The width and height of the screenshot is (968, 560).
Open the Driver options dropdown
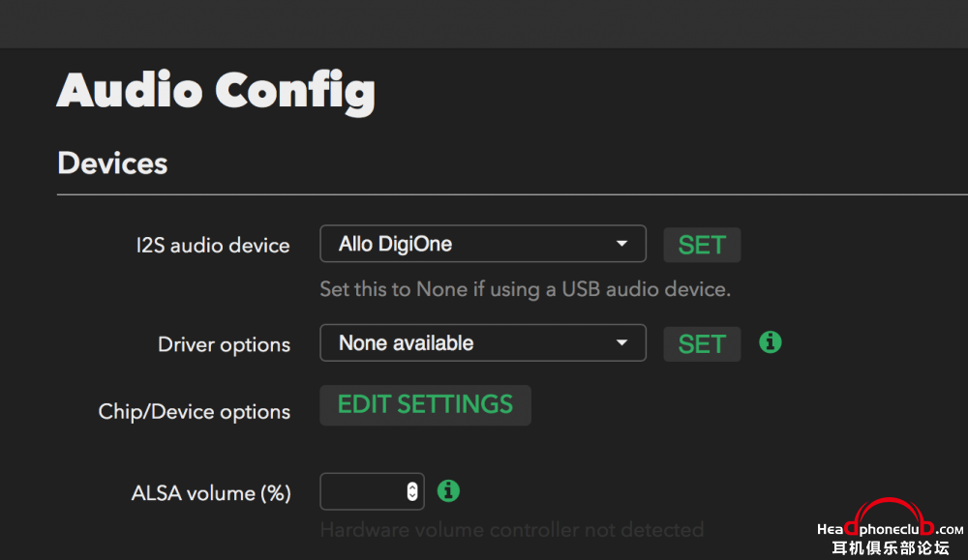pyautogui.click(x=483, y=343)
